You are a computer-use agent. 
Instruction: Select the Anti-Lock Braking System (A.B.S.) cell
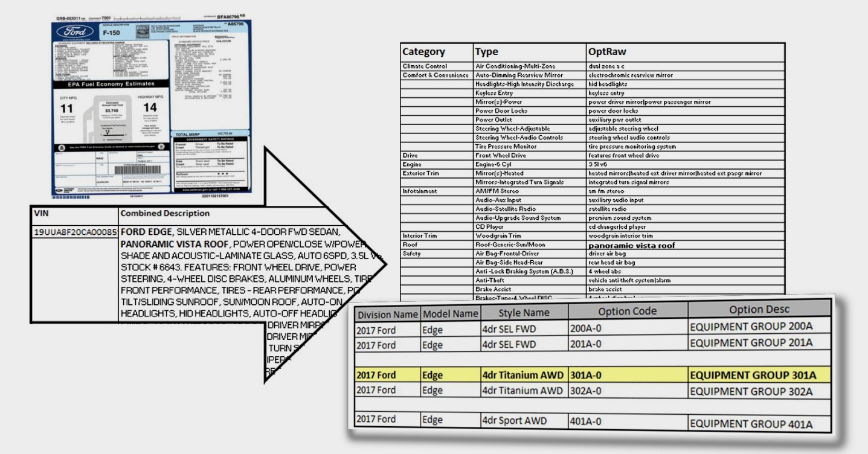click(x=529, y=272)
